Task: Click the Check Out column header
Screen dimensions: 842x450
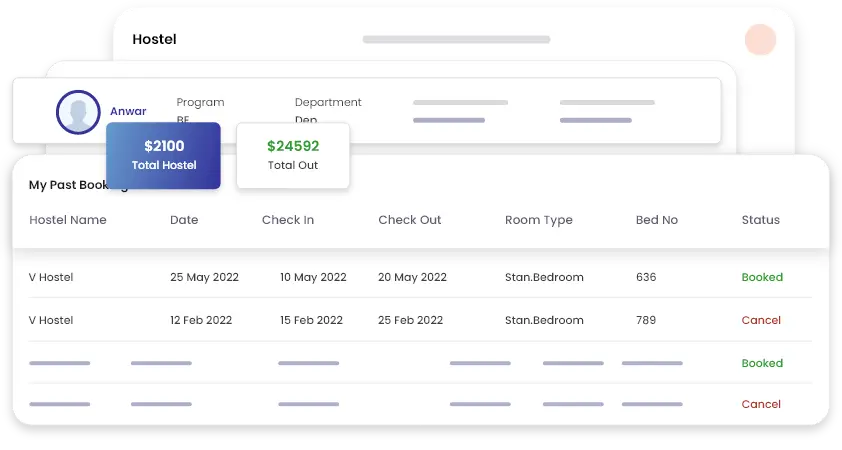Action: click(x=409, y=220)
